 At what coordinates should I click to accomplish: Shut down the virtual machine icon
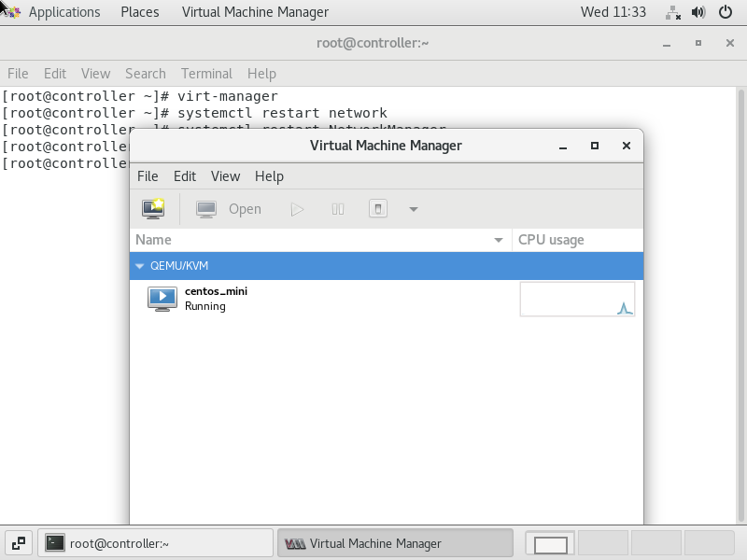378,208
